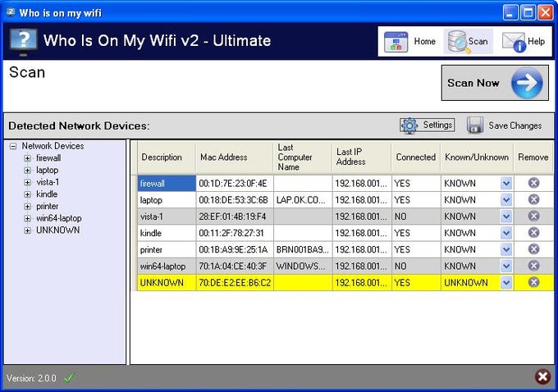Expand the win64-laptop tree node
Image resolution: width=558 pixels, height=392 pixels.
[27, 219]
